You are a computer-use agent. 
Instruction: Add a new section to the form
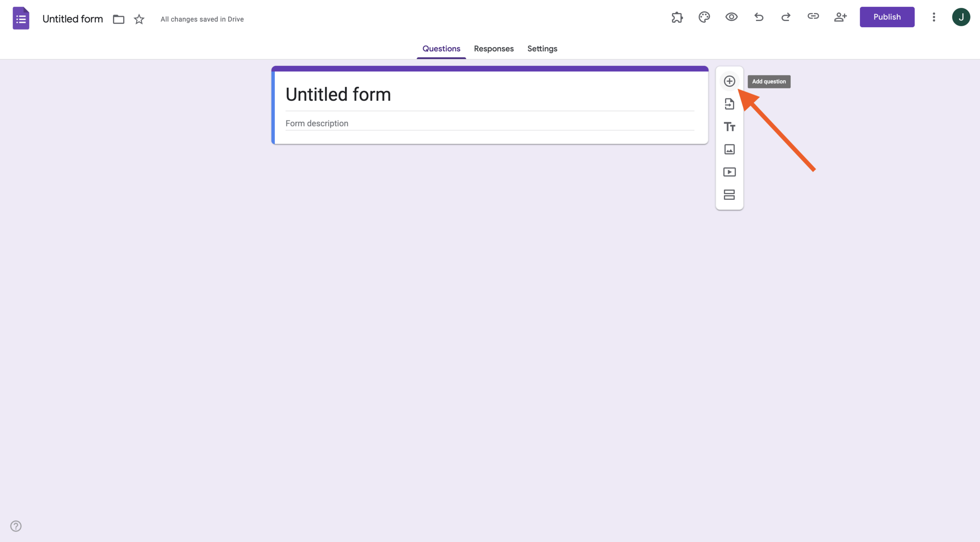[x=729, y=195]
